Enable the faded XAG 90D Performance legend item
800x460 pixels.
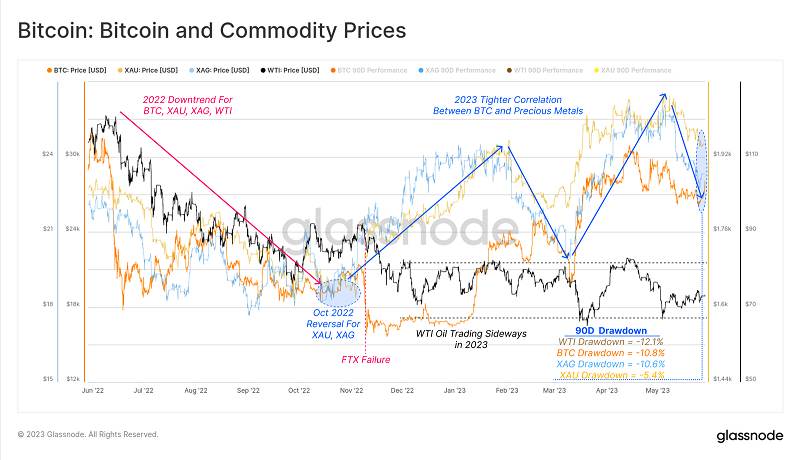[x=457, y=70]
